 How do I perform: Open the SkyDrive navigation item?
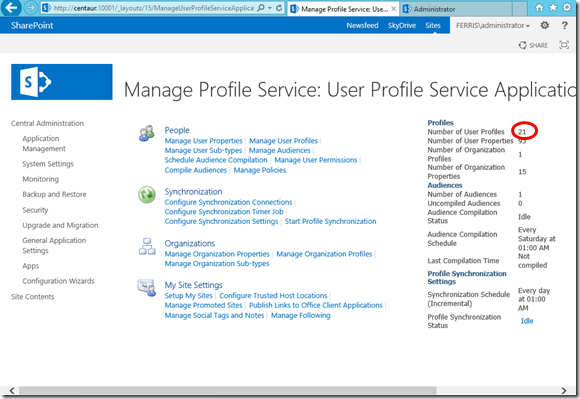pos(402,26)
